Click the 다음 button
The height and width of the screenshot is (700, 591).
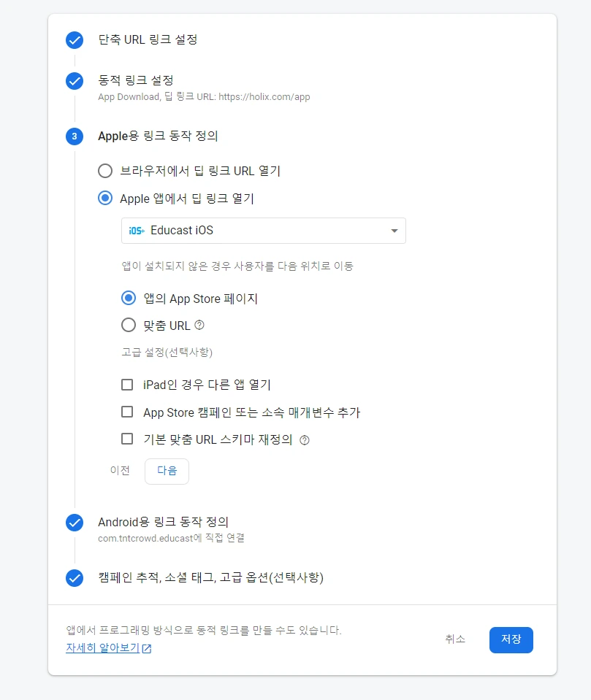167,471
